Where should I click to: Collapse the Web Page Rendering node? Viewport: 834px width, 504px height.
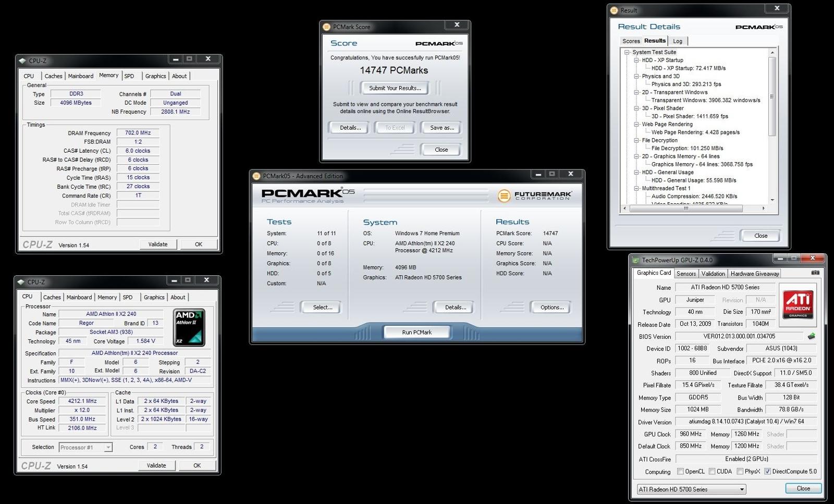[636, 125]
